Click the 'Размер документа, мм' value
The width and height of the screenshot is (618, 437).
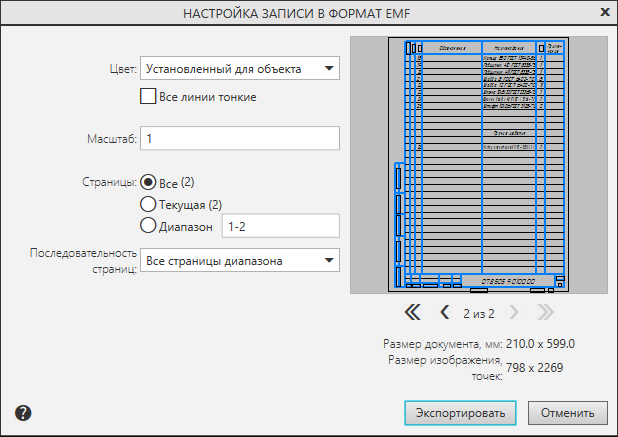[540, 344]
